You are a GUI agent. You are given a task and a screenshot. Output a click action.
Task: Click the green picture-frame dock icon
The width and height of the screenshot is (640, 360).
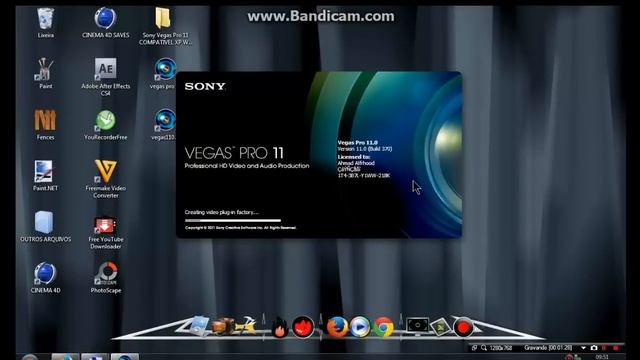pyautogui.click(x=440, y=327)
